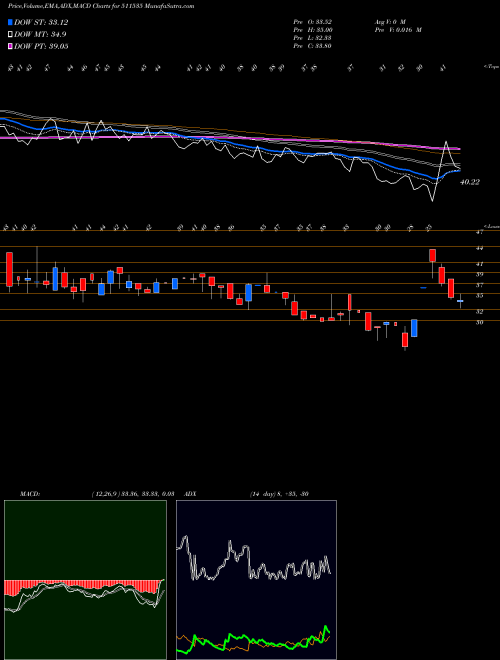Click the 'DOW PT: 39.05' legend label

click(x=41, y=46)
